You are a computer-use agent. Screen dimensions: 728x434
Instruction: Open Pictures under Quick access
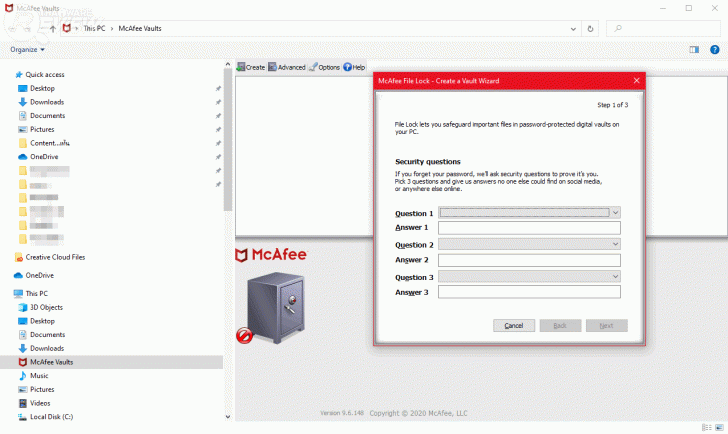coord(42,129)
